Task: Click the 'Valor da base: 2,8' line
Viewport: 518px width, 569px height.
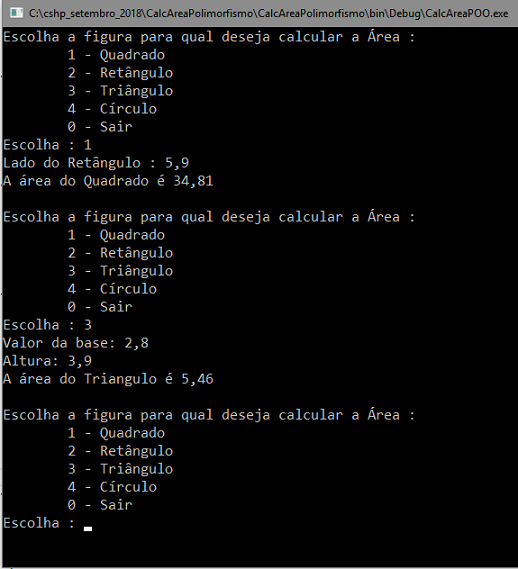Action: point(76,343)
